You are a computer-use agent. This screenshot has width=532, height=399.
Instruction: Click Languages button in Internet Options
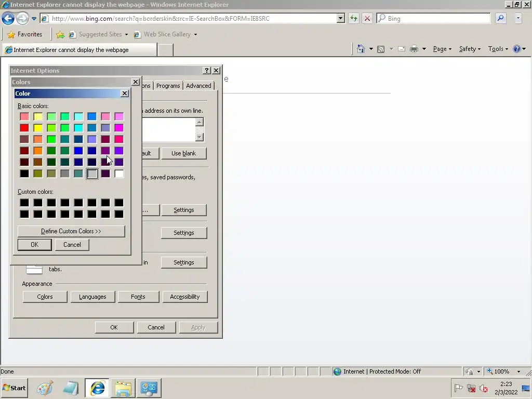[92, 297]
